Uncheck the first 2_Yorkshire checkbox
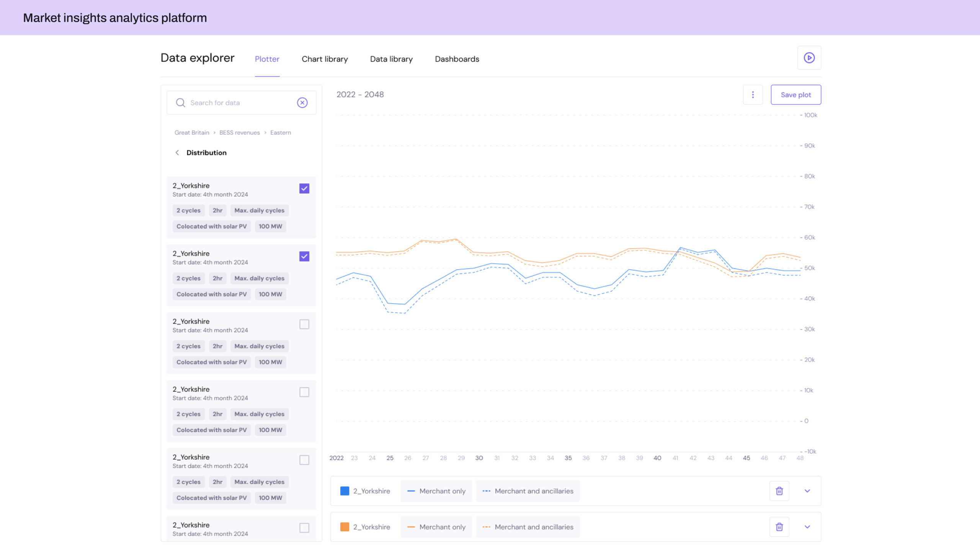Viewport: 980px width, 551px height. pyautogui.click(x=304, y=189)
